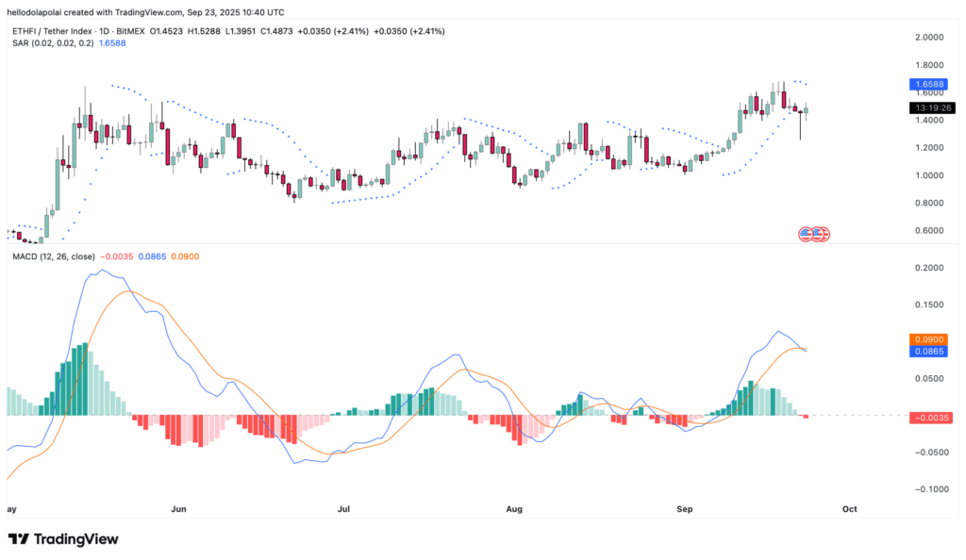This screenshot has height=560, width=966.
Task: Click the Sep label on time axis
Action: pos(685,508)
